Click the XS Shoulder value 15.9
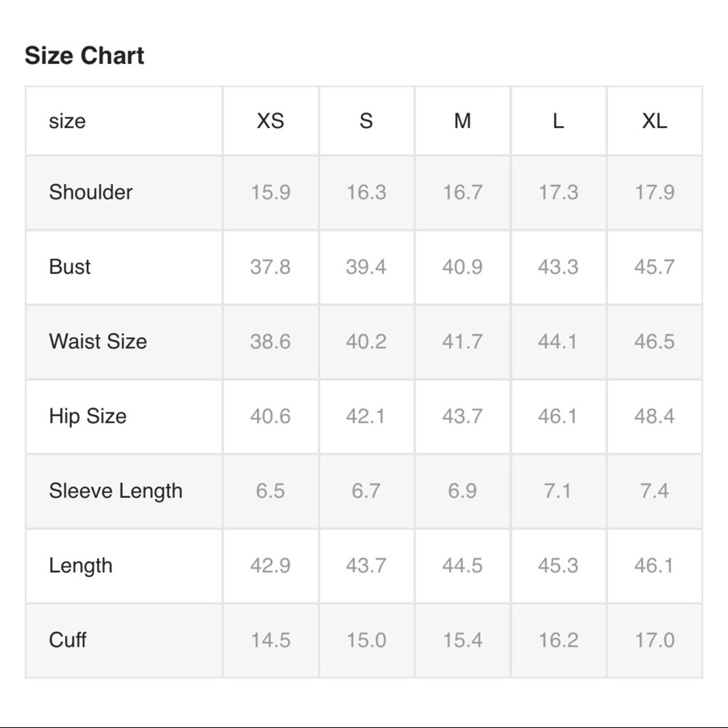 270,192
